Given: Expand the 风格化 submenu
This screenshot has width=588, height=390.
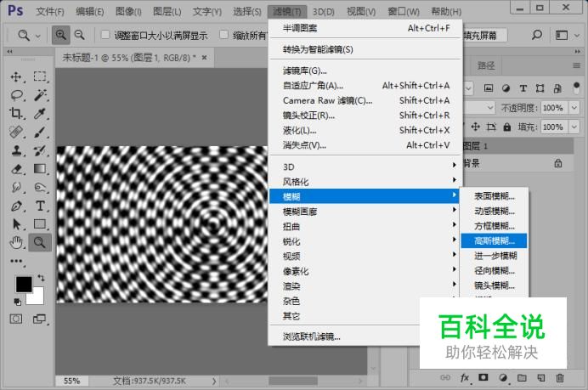Looking at the screenshot, I should click(365, 182).
